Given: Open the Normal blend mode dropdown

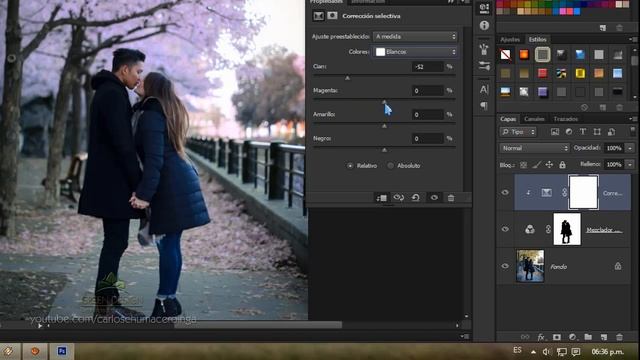Looking at the screenshot, I should [x=534, y=148].
